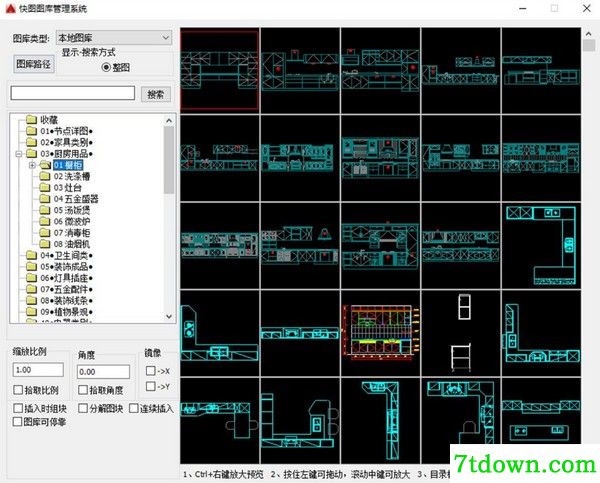Select the 07 消毒柜 folder
Image resolution: width=600 pixels, height=483 pixels.
point(72,233)
